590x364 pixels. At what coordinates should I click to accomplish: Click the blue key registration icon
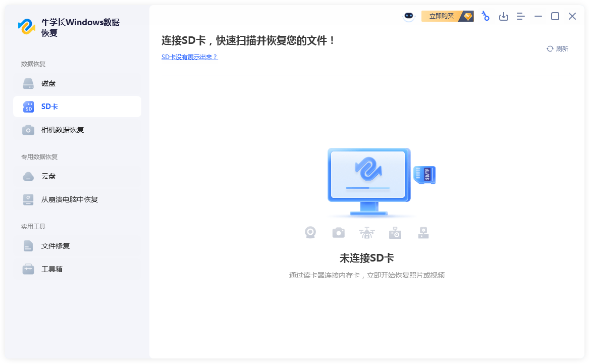(x=485, y=16)
